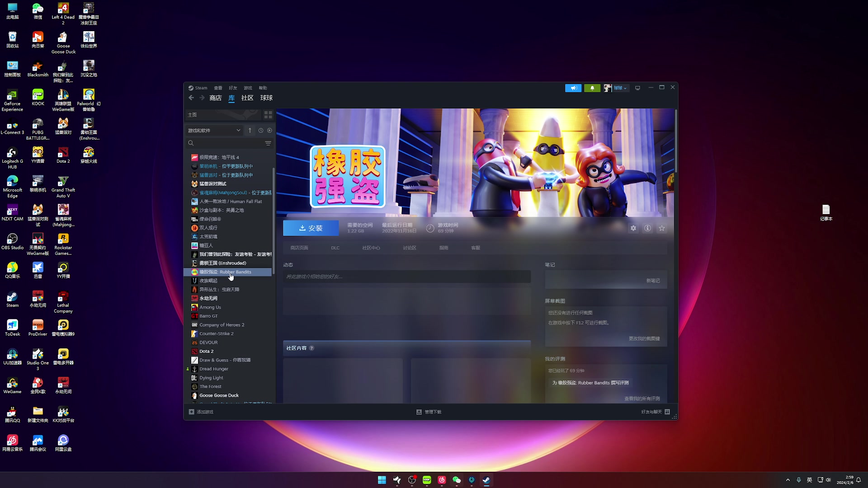Open the 查看 menu
The height and width of the screenshot is (488, 868).
218,88
